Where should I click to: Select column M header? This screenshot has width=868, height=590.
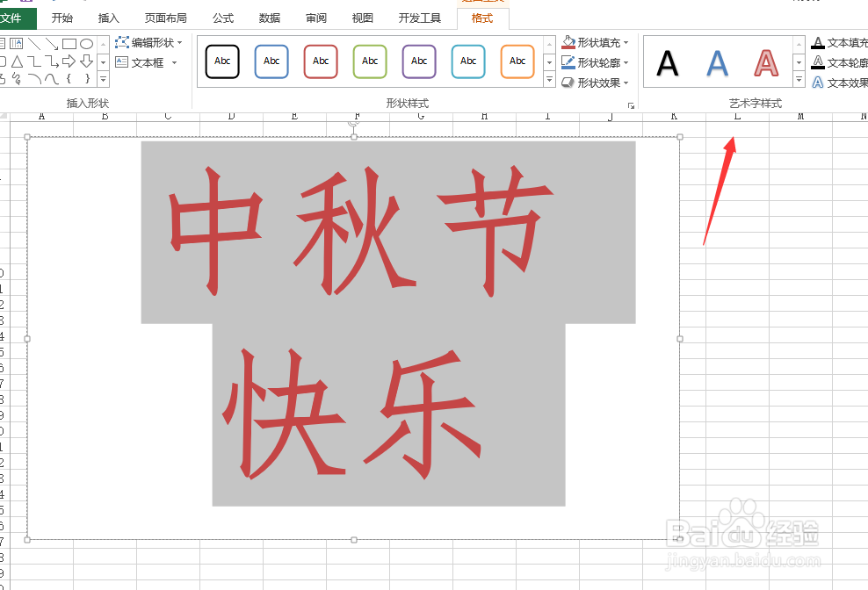pos(800,116)
